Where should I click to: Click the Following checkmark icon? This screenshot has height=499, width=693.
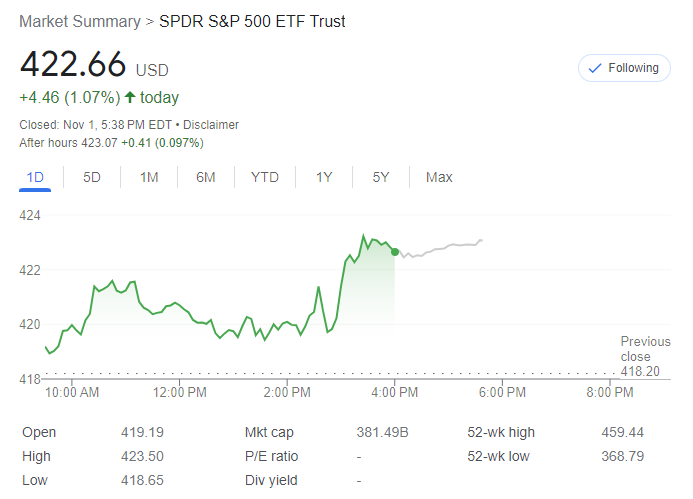click(x=595, y=68)
